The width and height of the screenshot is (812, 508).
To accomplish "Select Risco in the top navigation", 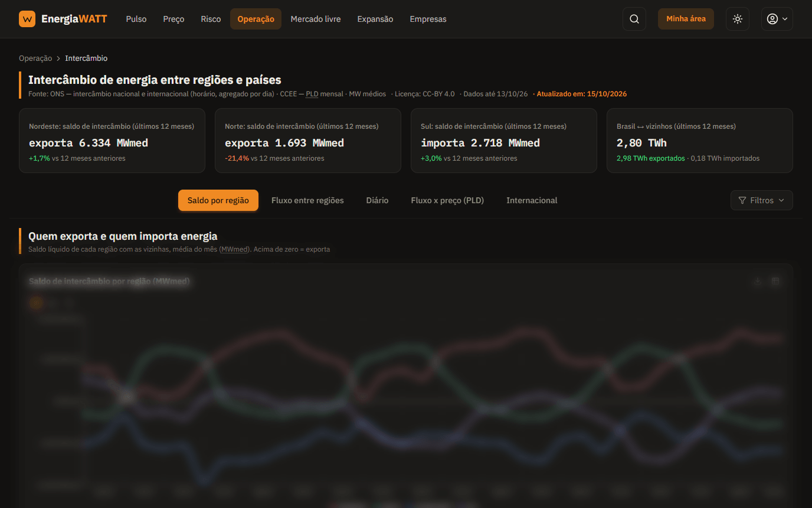I will [x=211, y=19].
